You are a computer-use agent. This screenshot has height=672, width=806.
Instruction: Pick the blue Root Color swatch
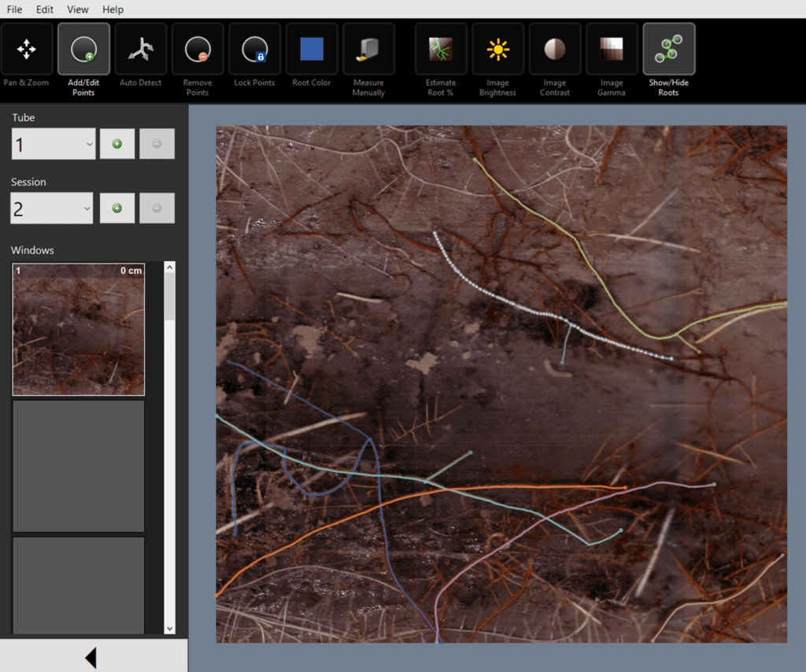[312, 50]
